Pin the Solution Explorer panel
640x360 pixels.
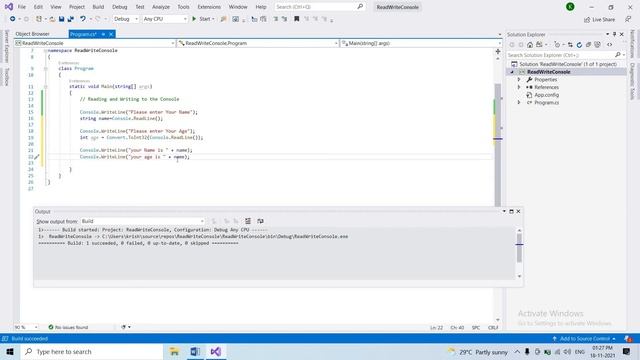pyautogui.click(x=614, y=34)
